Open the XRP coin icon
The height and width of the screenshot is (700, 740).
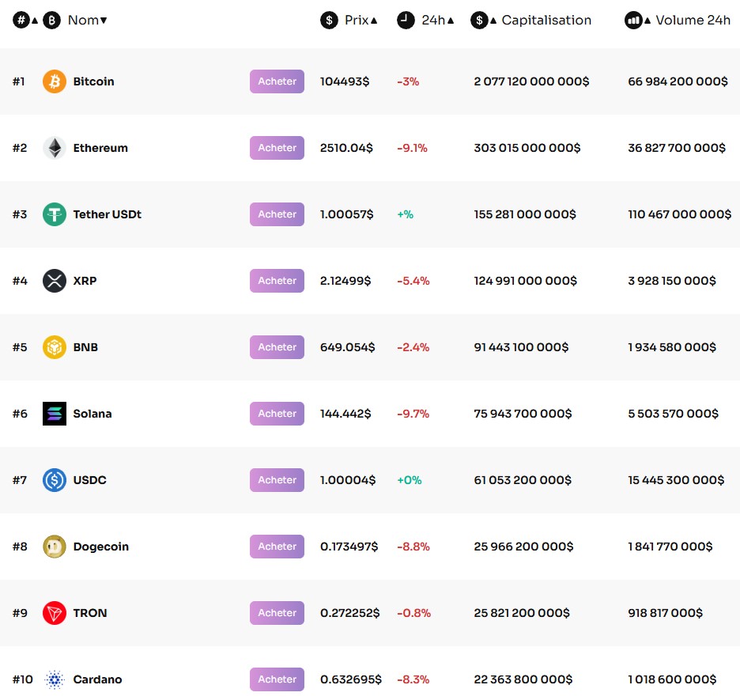[x=54, y=280]
